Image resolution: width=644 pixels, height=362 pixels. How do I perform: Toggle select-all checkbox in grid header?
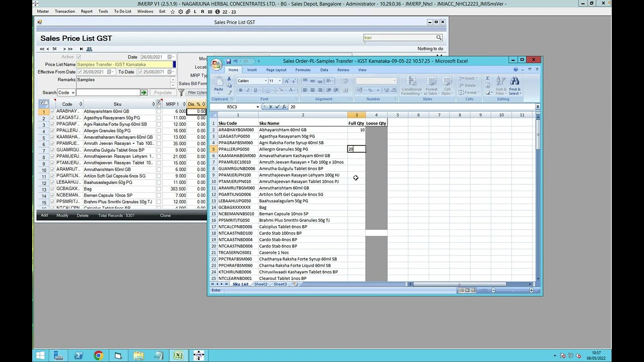(42, 103)
